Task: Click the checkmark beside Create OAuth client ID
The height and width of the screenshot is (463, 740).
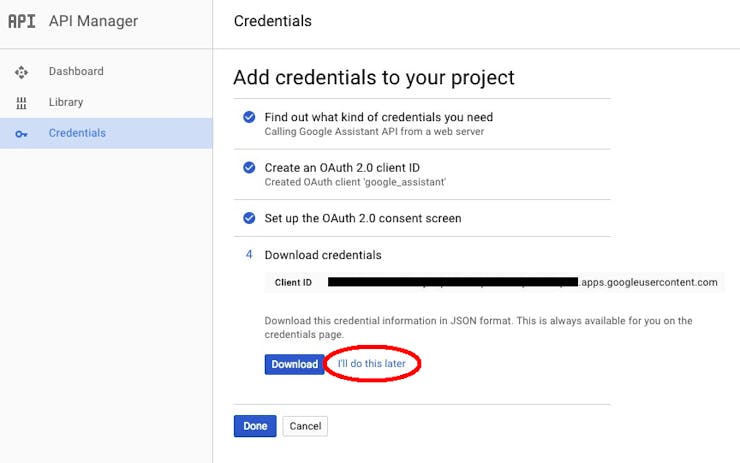Action: click(249, 168)
